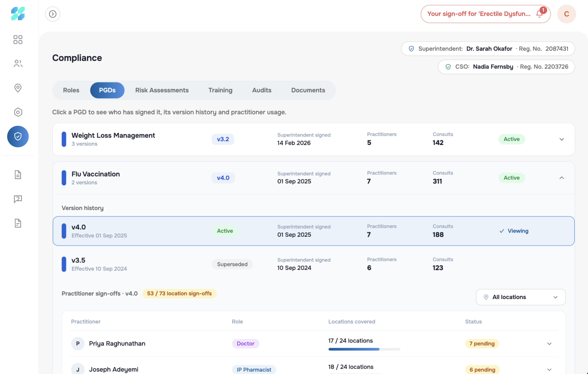Click the 6 pending status badge
The image size is (588, 374).
pos(482,370)
